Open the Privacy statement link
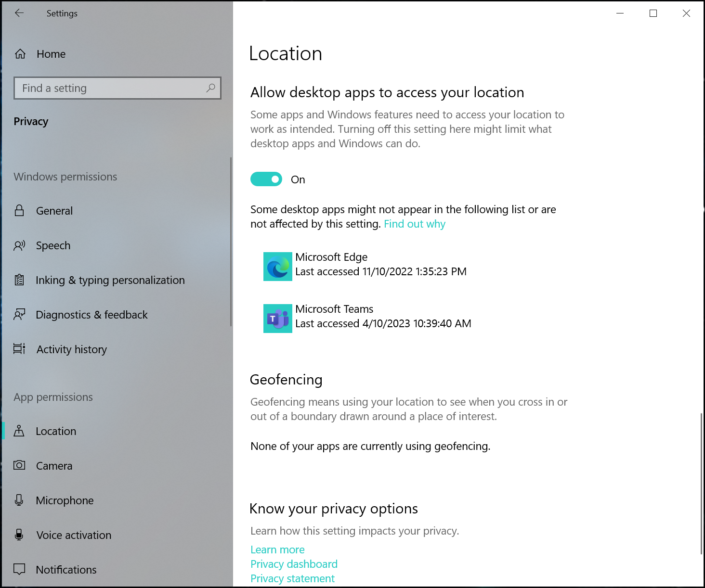This screenshot has height=588, width=705. coord(292,578)
